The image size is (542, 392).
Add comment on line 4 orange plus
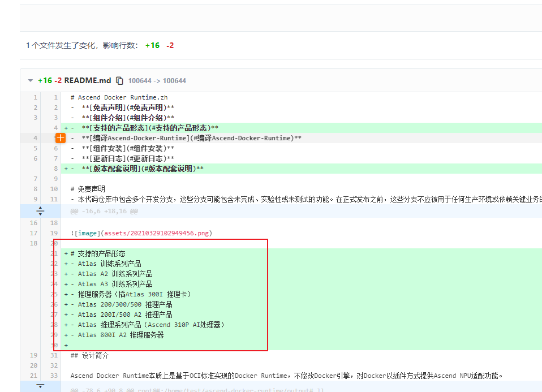click(x=60, y=138)
